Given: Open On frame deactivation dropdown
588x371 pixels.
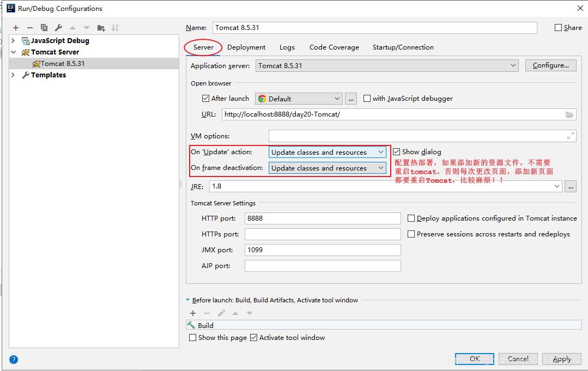Looking at the screenshot, I should click(328, 168).
